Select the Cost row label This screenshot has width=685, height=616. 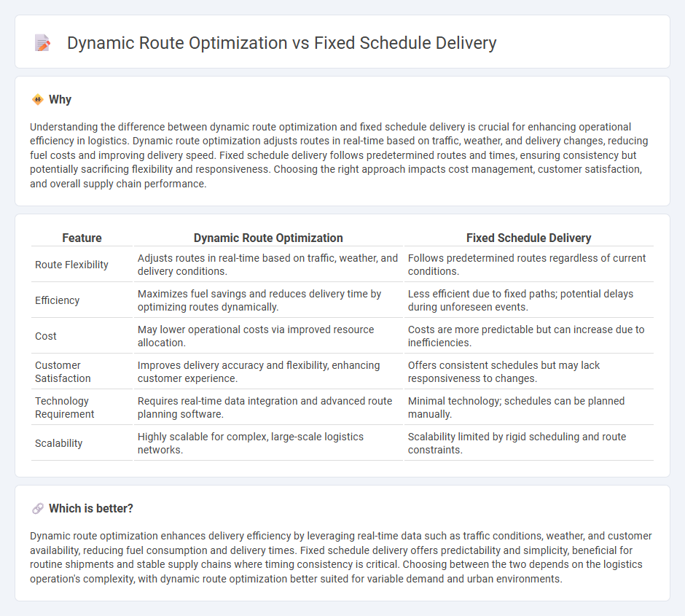(x=46, y=336)
